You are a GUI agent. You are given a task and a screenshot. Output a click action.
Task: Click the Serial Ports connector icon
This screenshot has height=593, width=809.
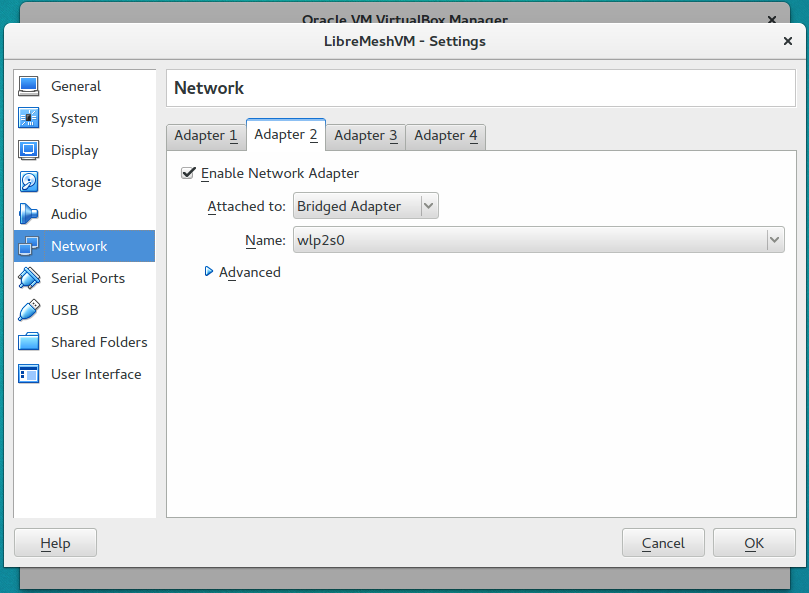point(28,278)
